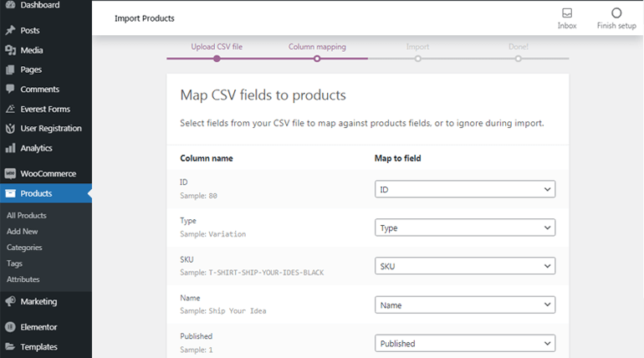The width and height of the screenshot is (644, 358).
Task: Open Media menu label
Action: pyautogui.click(x=32, y=50)
